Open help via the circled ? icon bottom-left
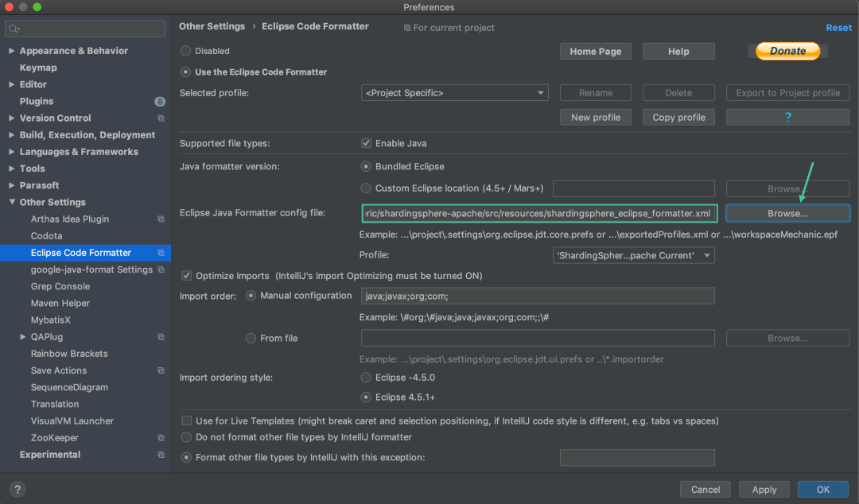Image resolution: width=859 pixels, height=504 pixels. (x=17, y=489)
